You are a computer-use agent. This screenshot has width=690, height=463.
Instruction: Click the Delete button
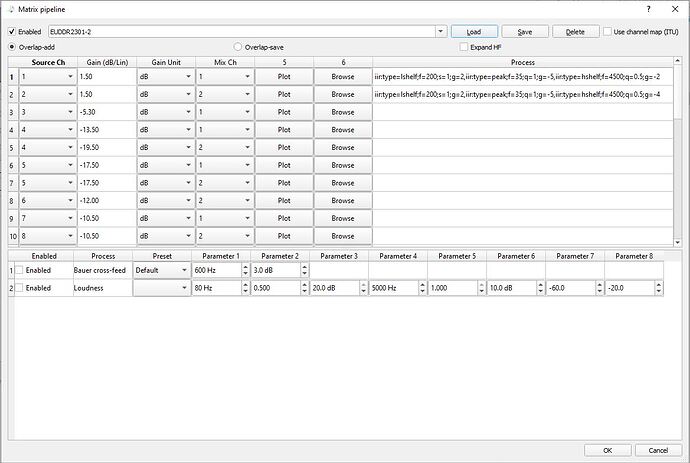click(x=576, y=32)
